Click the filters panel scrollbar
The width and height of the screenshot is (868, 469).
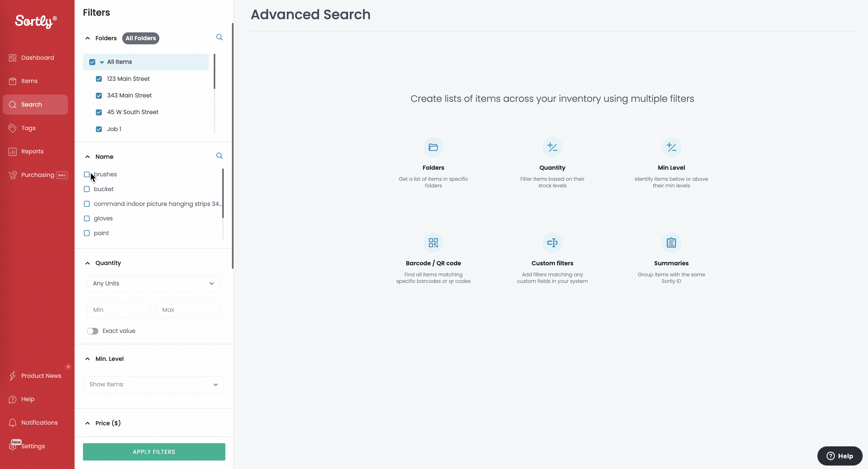[x=233, y=146]
